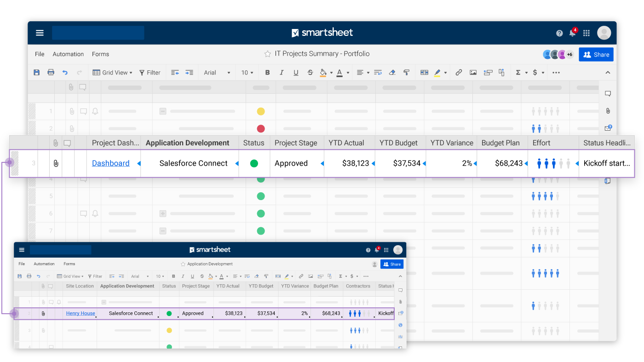Click Share button in IT Projects Summary window
Image resolution: width=644 pixels, height=362 pixels.
[x=596, y=54]
